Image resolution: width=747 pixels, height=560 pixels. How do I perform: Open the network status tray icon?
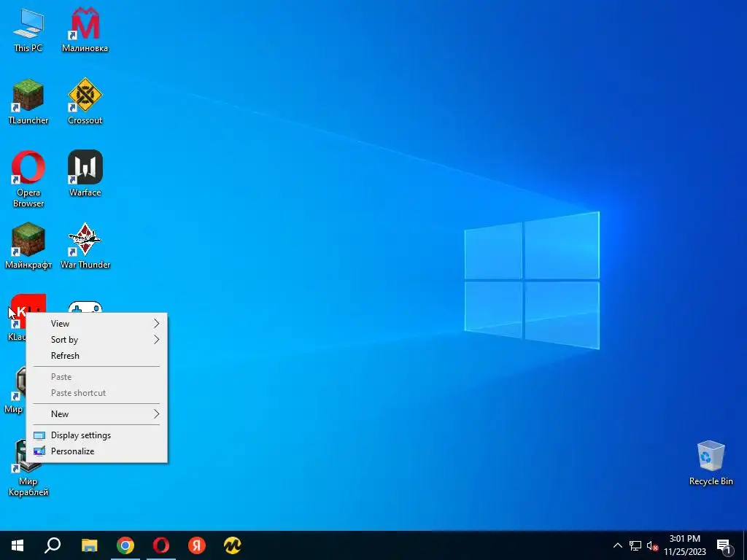point(635,545)
